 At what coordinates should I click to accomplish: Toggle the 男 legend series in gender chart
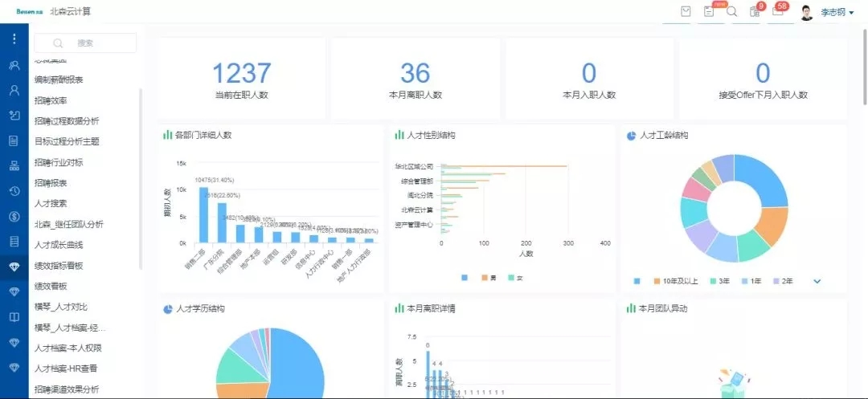click(x=489, y=278)
